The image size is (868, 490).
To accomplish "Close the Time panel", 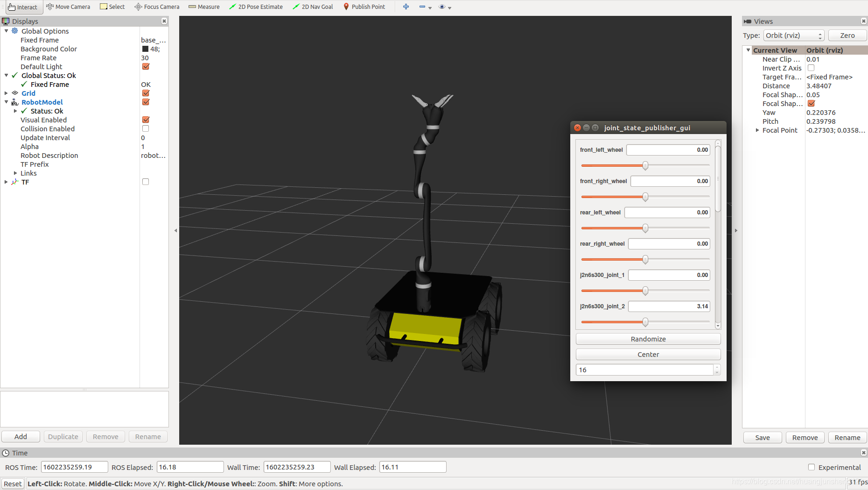I will pos(864,453).
